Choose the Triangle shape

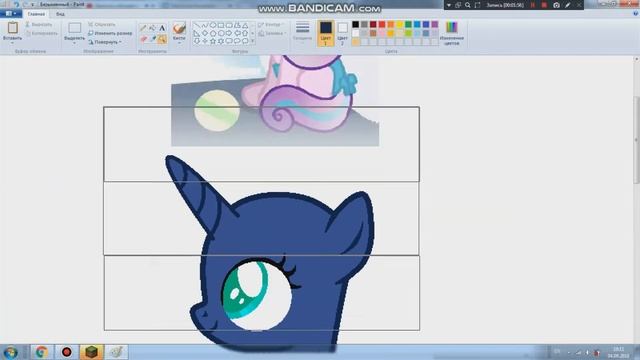pyautogui.click(x=245, y=25)
